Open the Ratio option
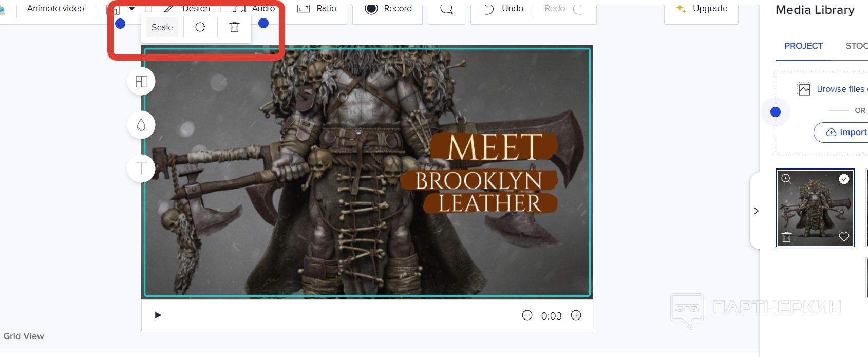Image resolution: width=868 pixels, height=357 pixels. pyautogui.click(x=317, y=9)
